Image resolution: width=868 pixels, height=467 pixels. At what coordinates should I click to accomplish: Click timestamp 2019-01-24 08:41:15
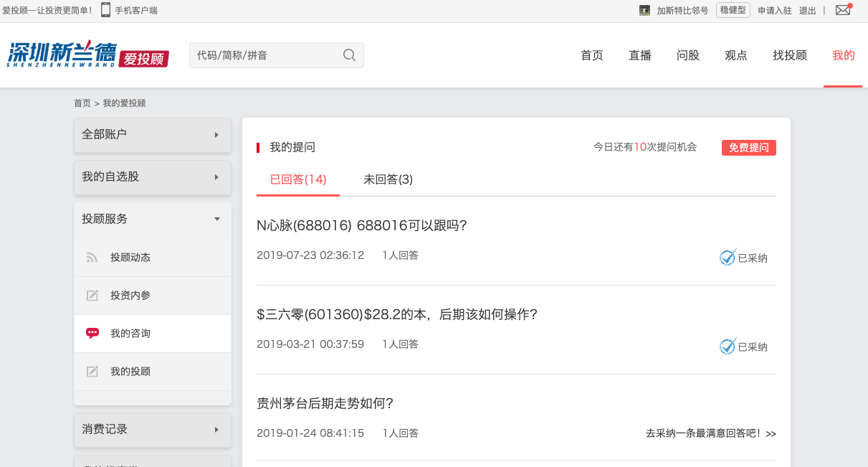click(x=310, y=433)
